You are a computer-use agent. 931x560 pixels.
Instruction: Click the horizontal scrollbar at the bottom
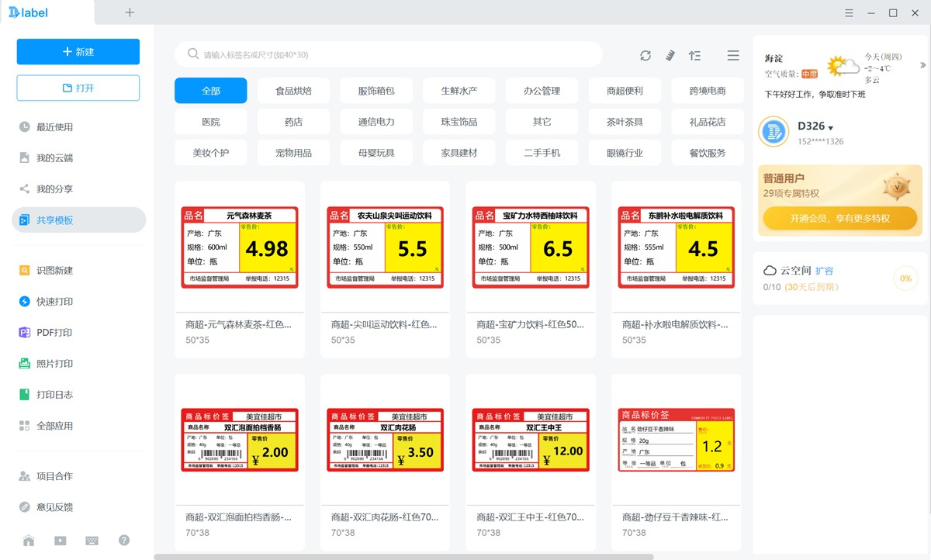pyautogui.click(x=403, y=556)
